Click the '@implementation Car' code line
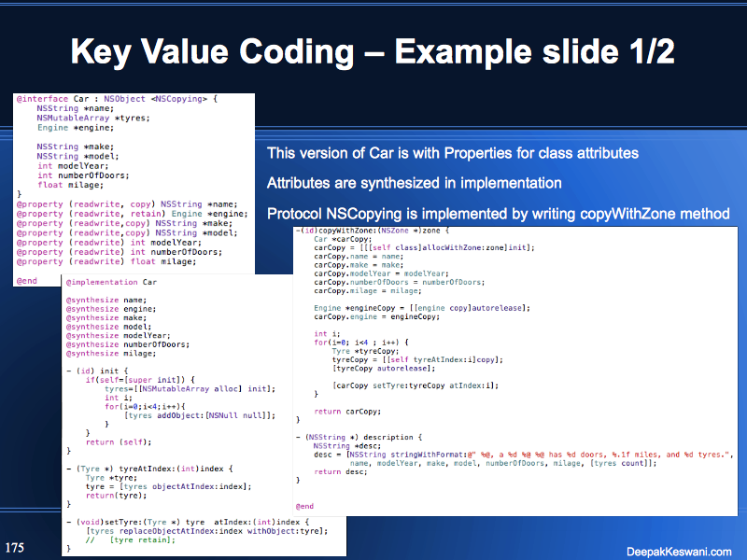Viewport: 747px width, 560px height. coord(111,281)
